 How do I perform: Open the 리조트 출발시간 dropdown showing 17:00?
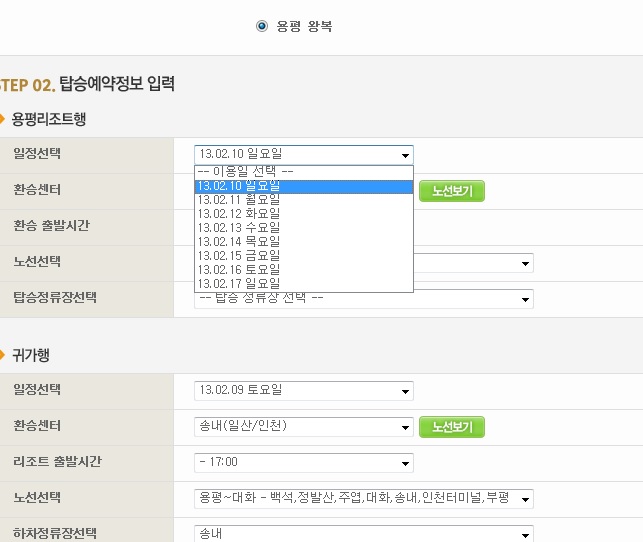click(303, 463)
